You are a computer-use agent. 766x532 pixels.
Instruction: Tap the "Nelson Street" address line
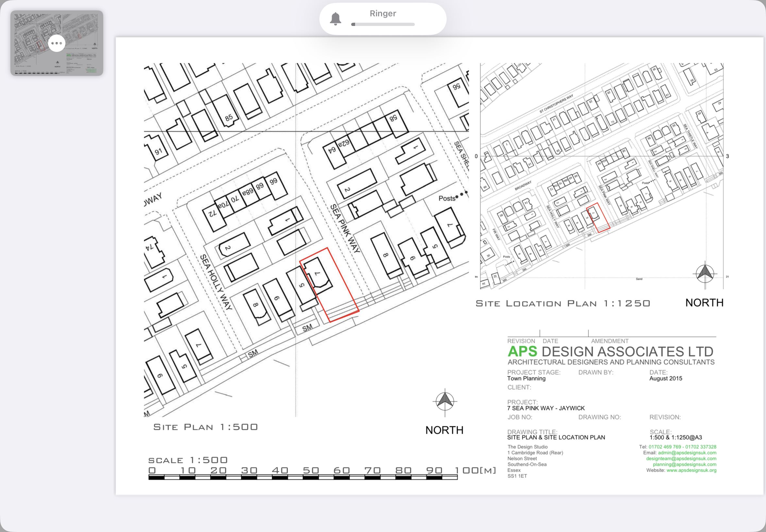pyautogui.click(x=522, y=459)
